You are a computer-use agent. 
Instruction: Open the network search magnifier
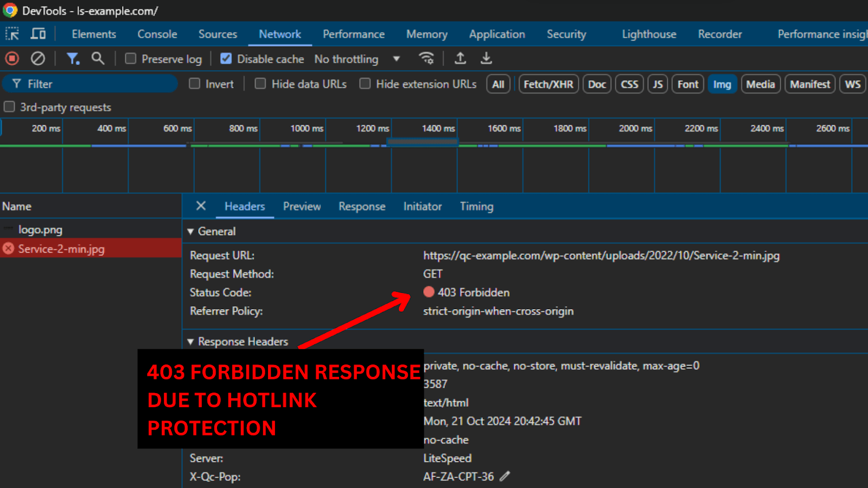[x=98, y=59]
